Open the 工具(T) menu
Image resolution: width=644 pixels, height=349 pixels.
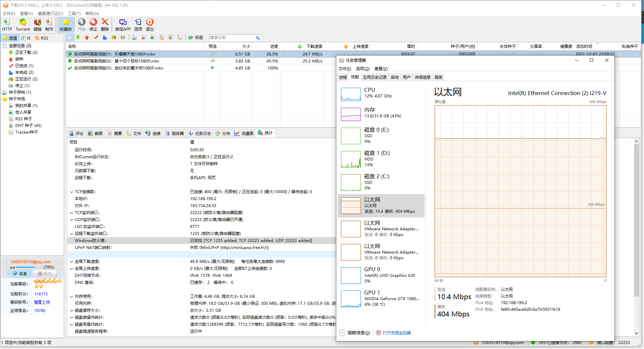tap(74, 14)
